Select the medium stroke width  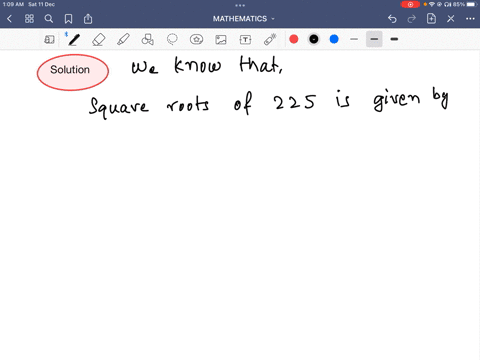pyautogui.click(x=374, y=39)
